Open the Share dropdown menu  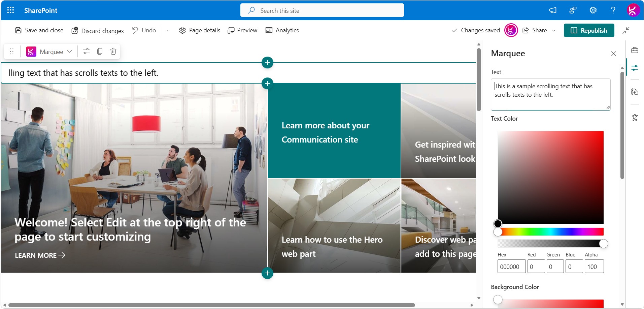(554, 30)
